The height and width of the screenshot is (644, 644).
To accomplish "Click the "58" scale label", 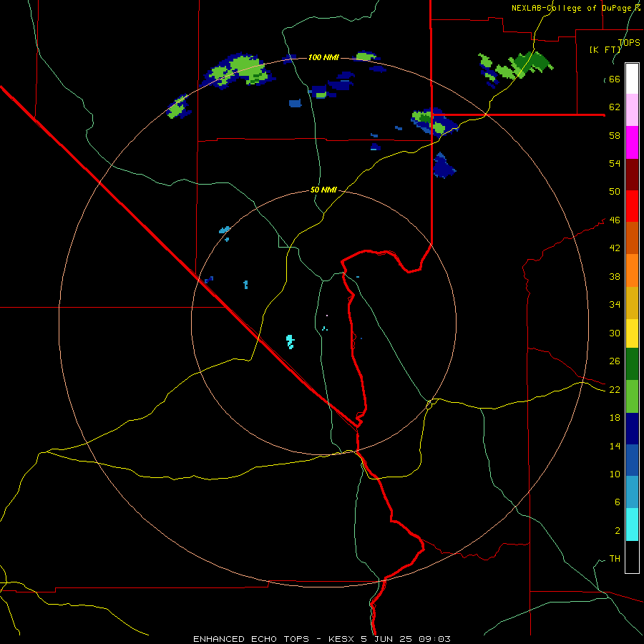I will click(x=615, y=135).
